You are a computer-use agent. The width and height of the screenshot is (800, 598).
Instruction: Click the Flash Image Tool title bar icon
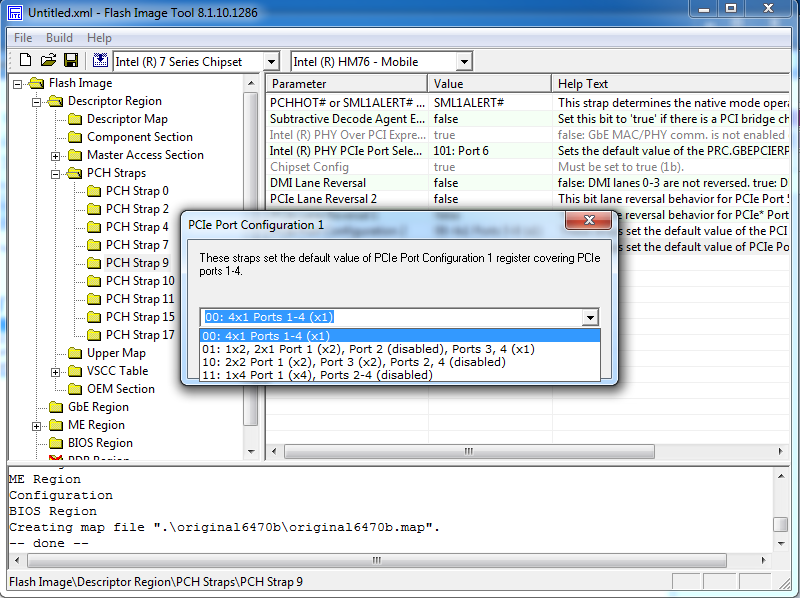click(x=15, y=13)
